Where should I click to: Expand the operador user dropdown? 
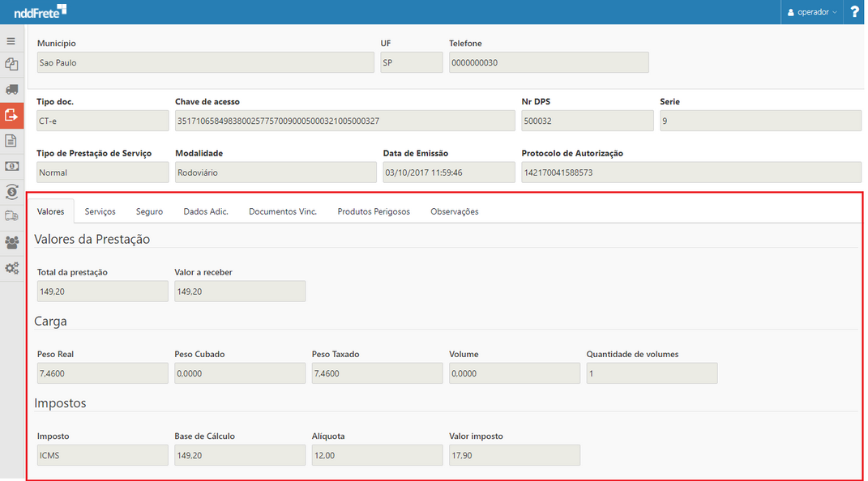[812, 12]
